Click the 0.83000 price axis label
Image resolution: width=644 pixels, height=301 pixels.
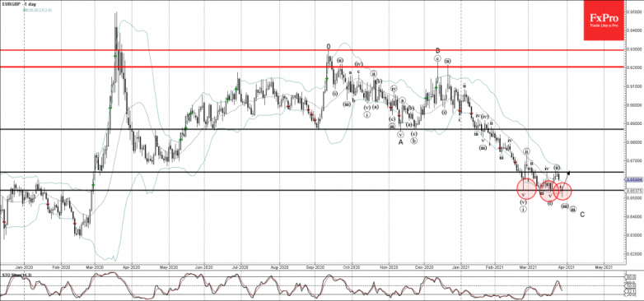(x=634, y=235)
